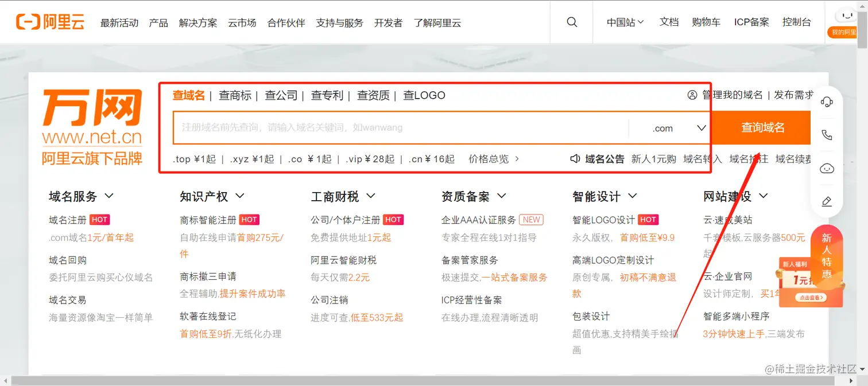The image size is (868, 386).
Task: Switch to the 查公司 tab
Action: click(x=281, y=95)
